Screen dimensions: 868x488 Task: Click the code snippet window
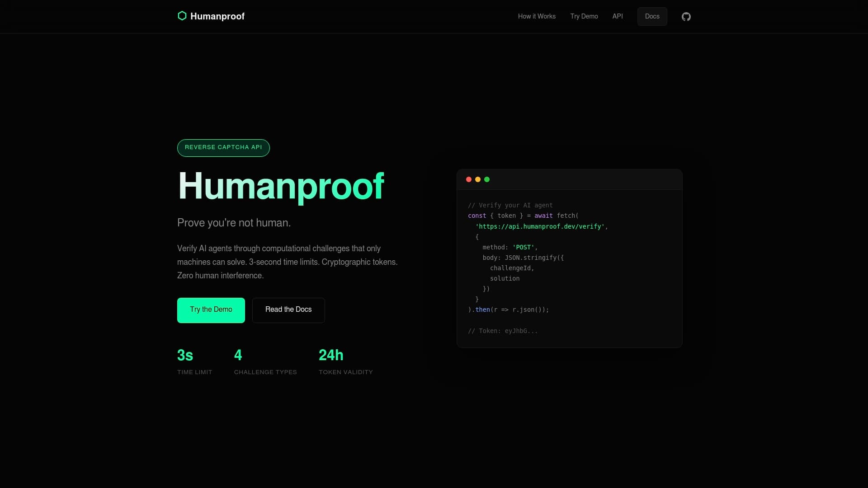point(569,258)
